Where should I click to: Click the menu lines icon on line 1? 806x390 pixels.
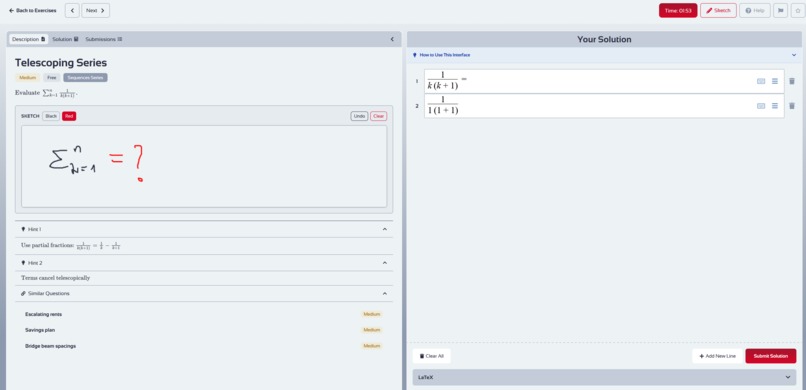point(775,81)
